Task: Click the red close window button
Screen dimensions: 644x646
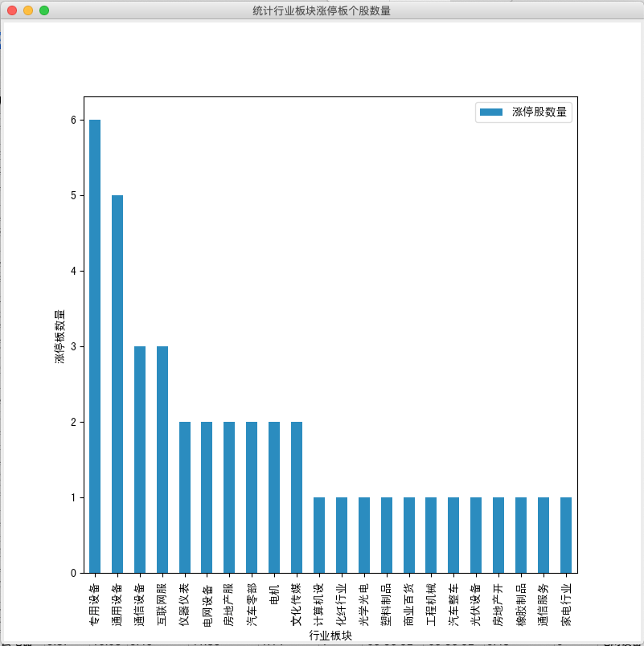Action: tap(12, 10)
